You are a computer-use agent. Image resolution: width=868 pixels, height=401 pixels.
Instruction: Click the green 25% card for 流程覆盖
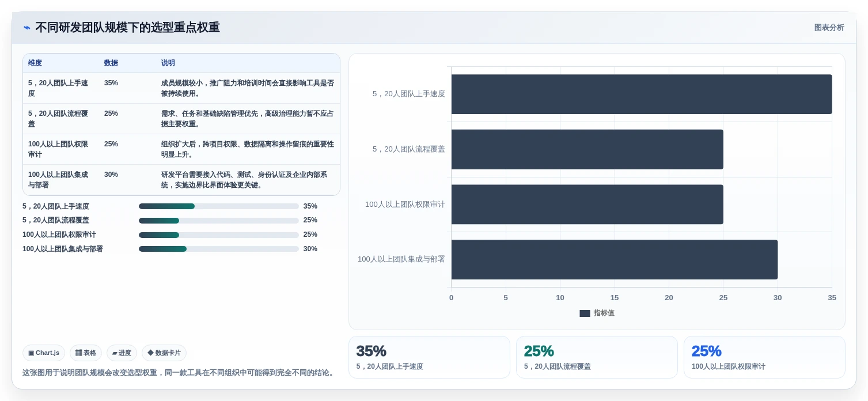point(597,357)
